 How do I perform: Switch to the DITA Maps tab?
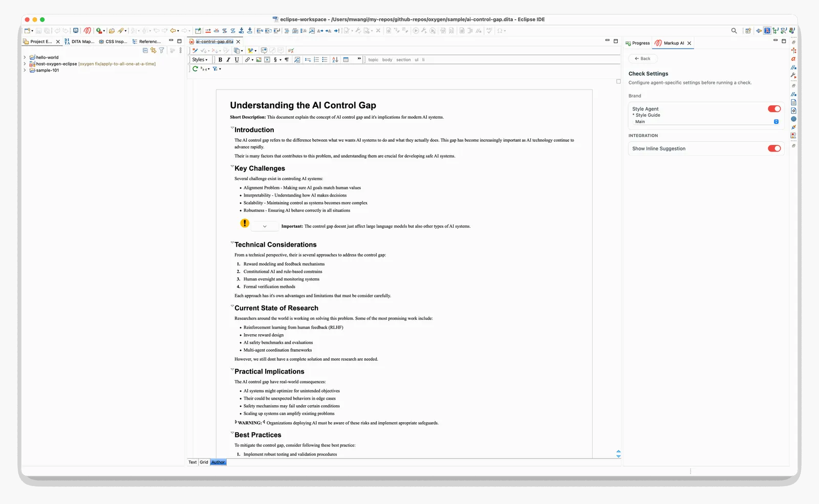[79, 41]
